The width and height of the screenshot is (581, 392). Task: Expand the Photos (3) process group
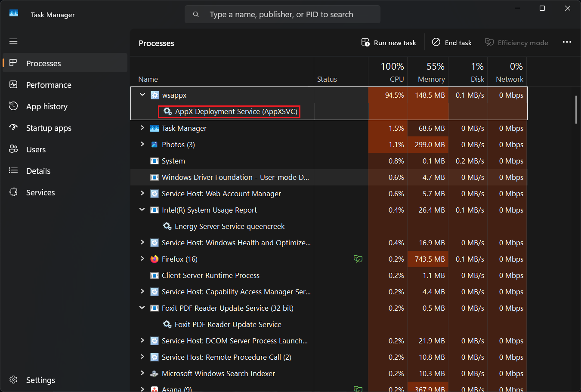coord(142,145)
